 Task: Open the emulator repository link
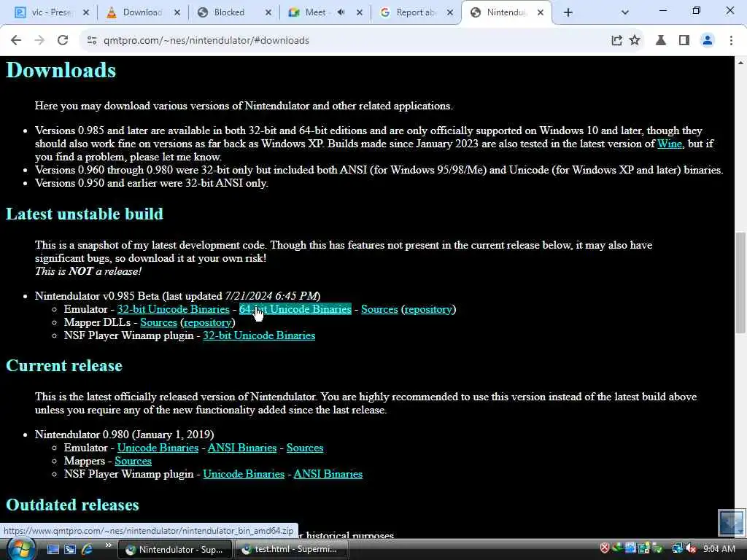[x=428, y=309]
